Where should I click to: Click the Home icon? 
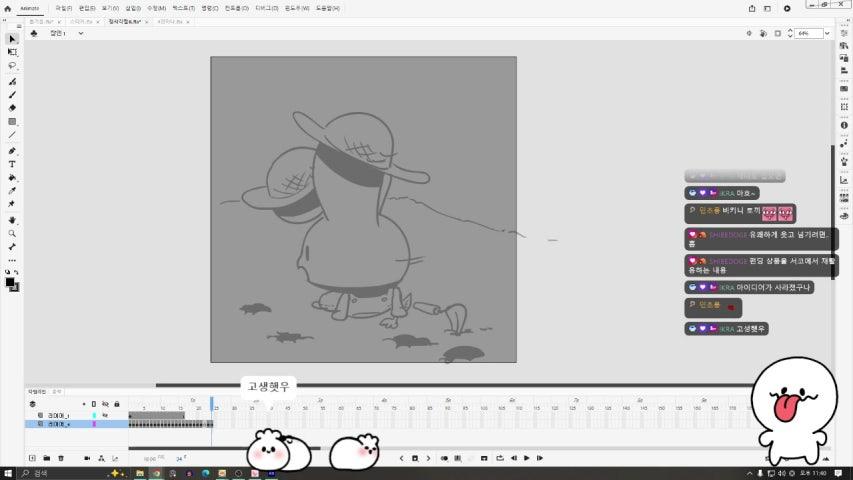tap(8, 8)
